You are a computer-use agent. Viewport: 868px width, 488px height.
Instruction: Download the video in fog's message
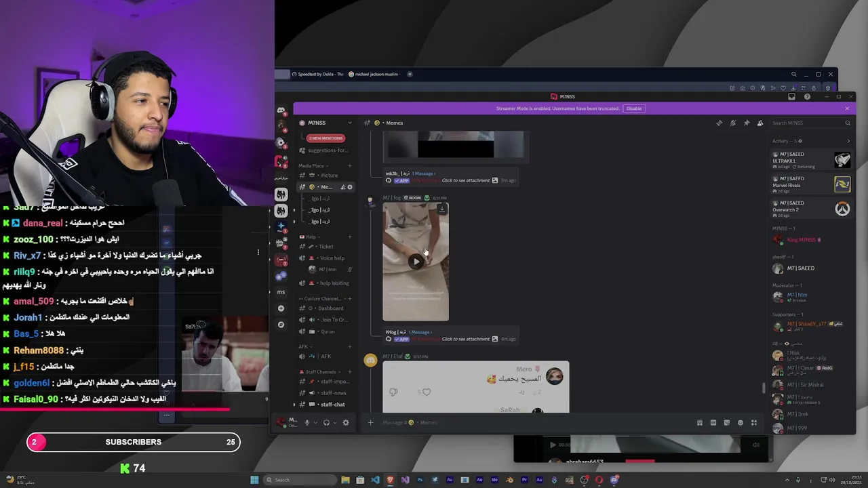(x=441, y=209)
